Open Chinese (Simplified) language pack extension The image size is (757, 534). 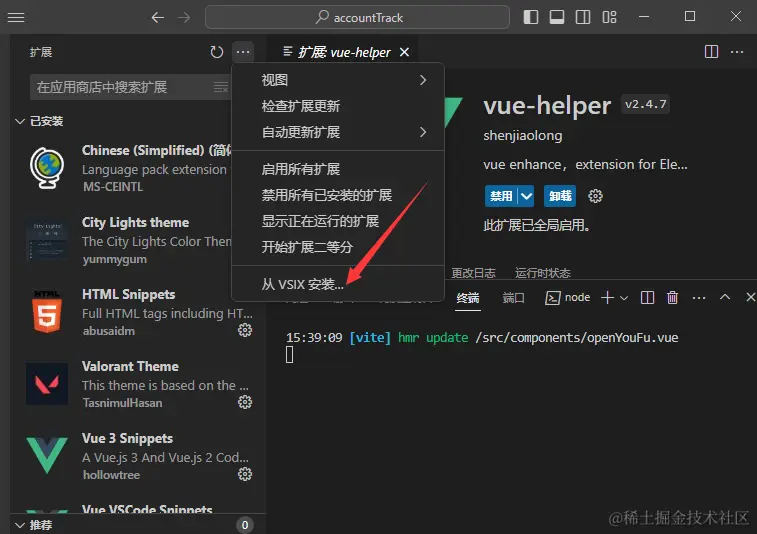(130, 168)
